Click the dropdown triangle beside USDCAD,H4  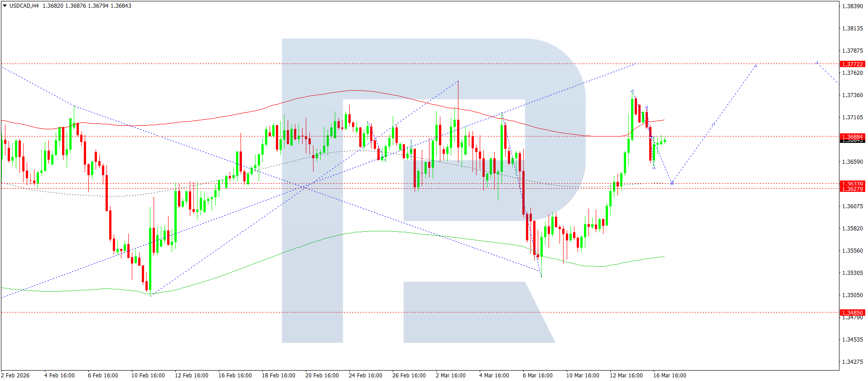(x=5, y=6)
